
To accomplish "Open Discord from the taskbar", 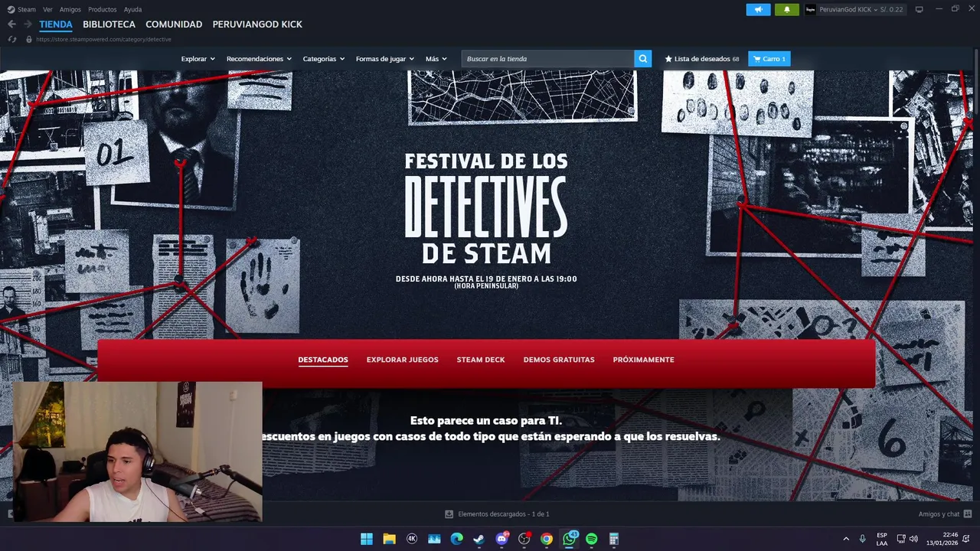I will (x=501, y=539).
